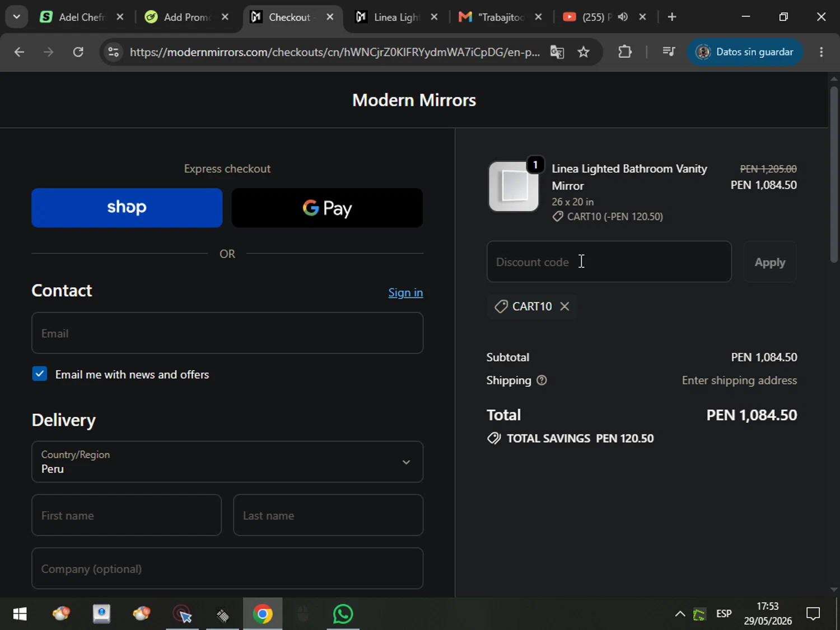Click the Email input field
The height and width of the screenshot is (630, 840).
pos(227,333)
